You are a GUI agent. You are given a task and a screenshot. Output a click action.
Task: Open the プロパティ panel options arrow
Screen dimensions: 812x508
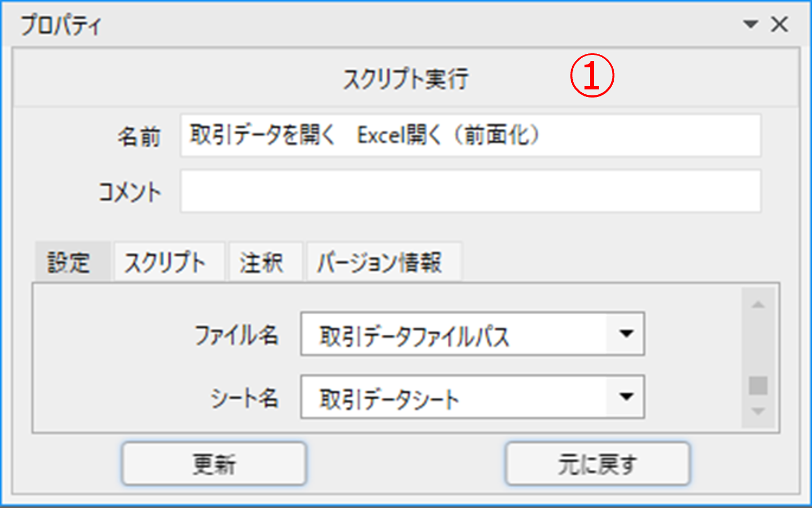(750, 24)
